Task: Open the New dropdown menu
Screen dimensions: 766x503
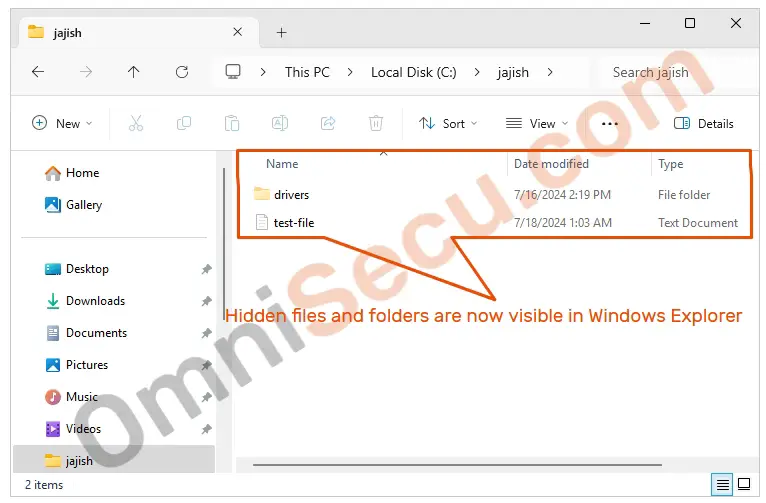Action: [x=62, y=123]
